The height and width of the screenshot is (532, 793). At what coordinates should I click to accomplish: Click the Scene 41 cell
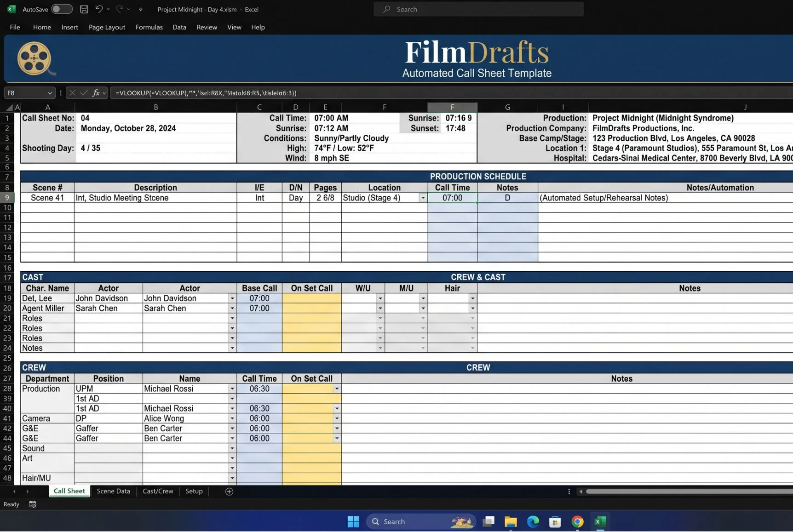pos(47,198)
